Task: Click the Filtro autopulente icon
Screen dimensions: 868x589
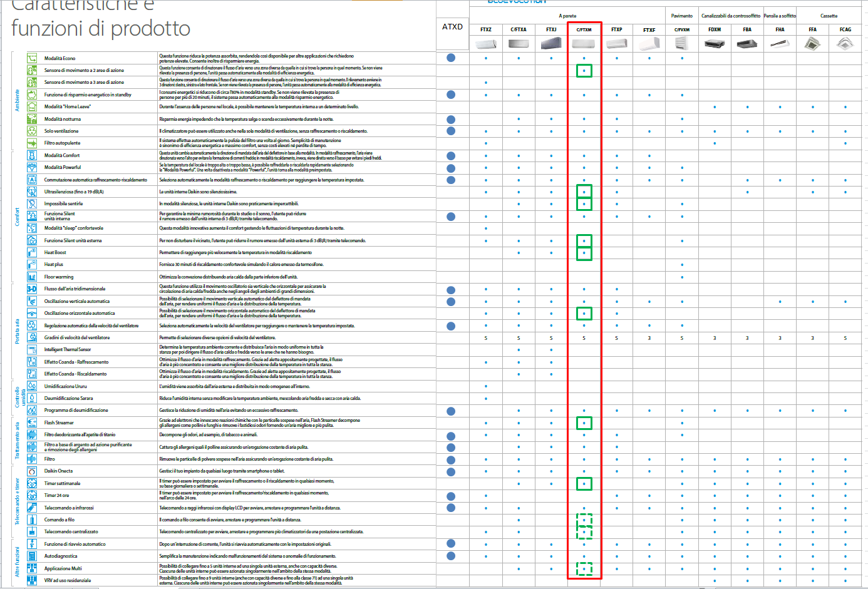Action: 32,143
